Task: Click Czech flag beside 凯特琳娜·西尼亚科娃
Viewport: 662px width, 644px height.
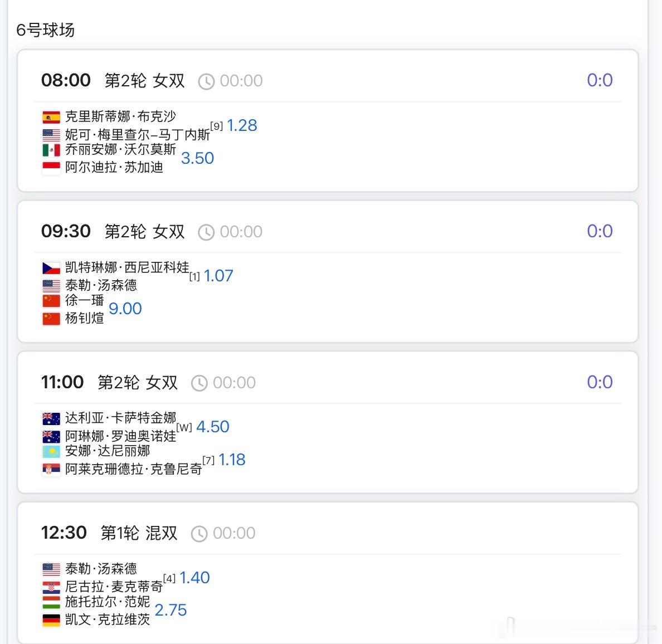Action: pyautogui.click(x=51, y=269)
